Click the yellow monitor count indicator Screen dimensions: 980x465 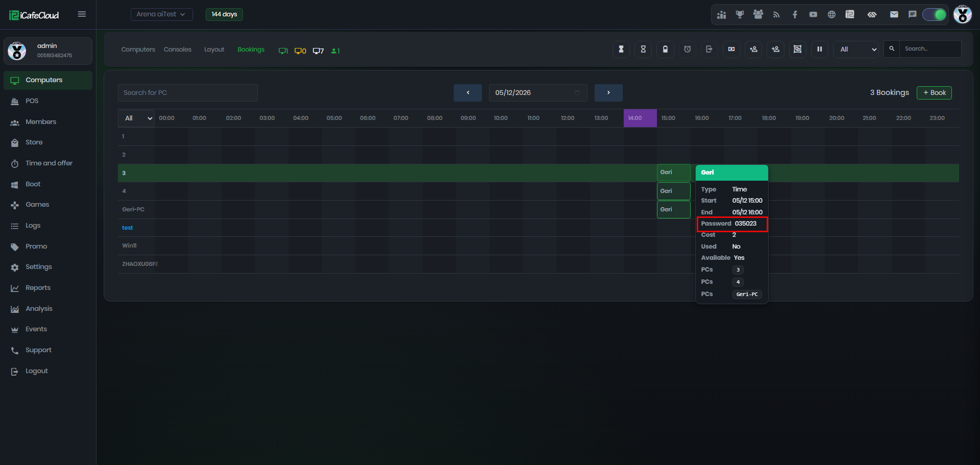(x=300, y=51)
